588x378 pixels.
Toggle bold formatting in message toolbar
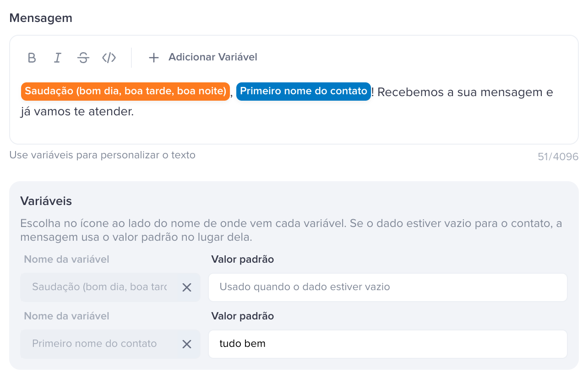[32, 58]
